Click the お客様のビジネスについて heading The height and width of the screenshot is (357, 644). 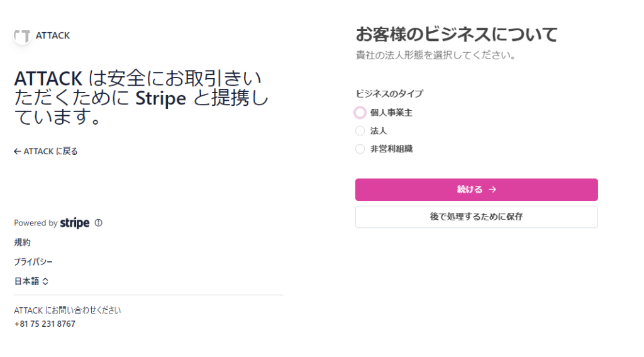point(457,34)
